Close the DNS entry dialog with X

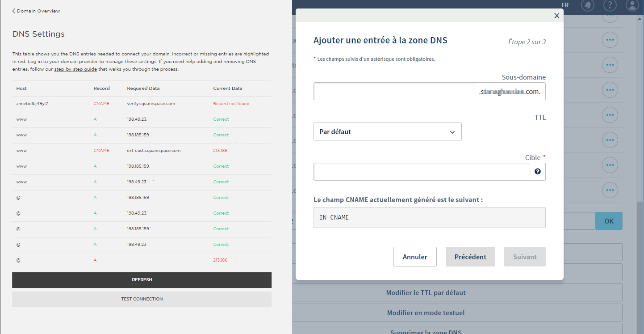(556, 16)
